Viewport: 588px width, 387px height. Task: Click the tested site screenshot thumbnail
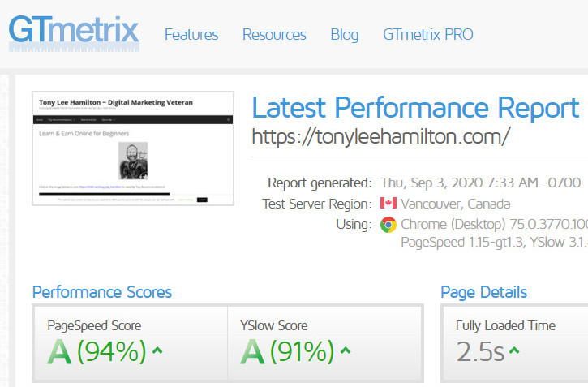[x=133, y=148]
